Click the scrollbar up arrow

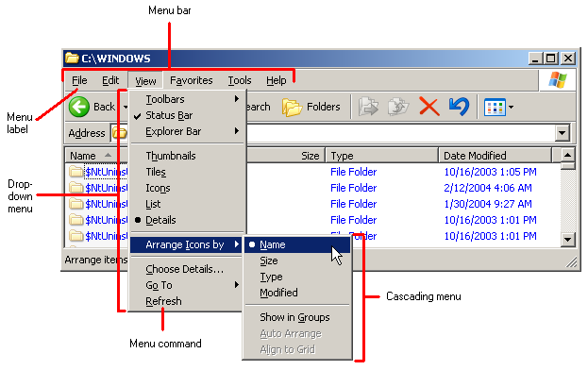(568, 155)
